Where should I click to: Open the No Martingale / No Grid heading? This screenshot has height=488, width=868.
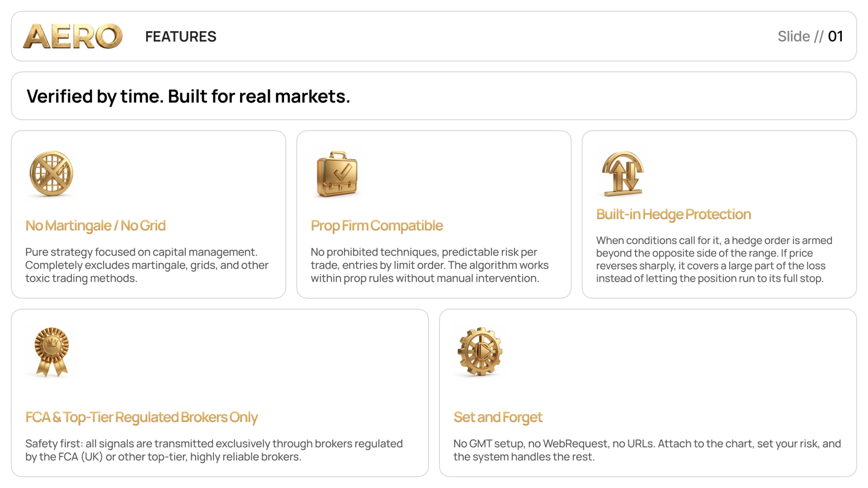click(95, 225)
